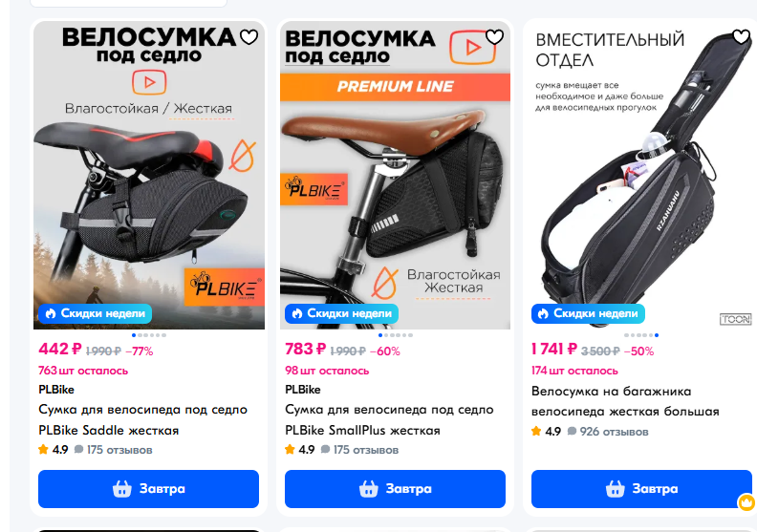
Task: Click the basket icon in the first Завтра button
Action: tap(122, 489)
